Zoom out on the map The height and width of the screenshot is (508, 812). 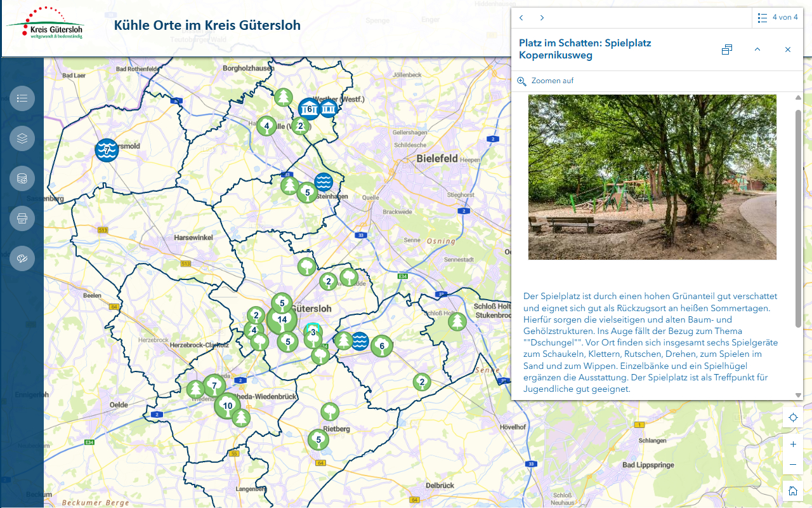[793, 465]
